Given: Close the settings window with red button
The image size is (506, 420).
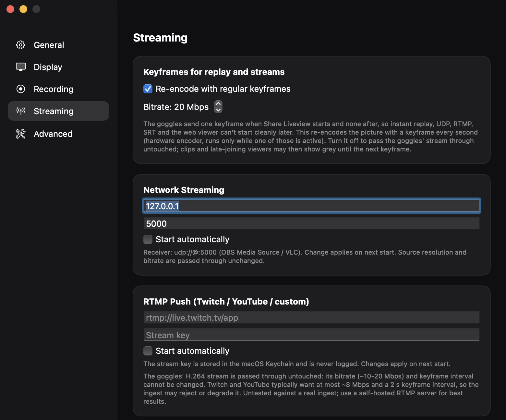Looking at the screenshot, I should pos(10,9).
